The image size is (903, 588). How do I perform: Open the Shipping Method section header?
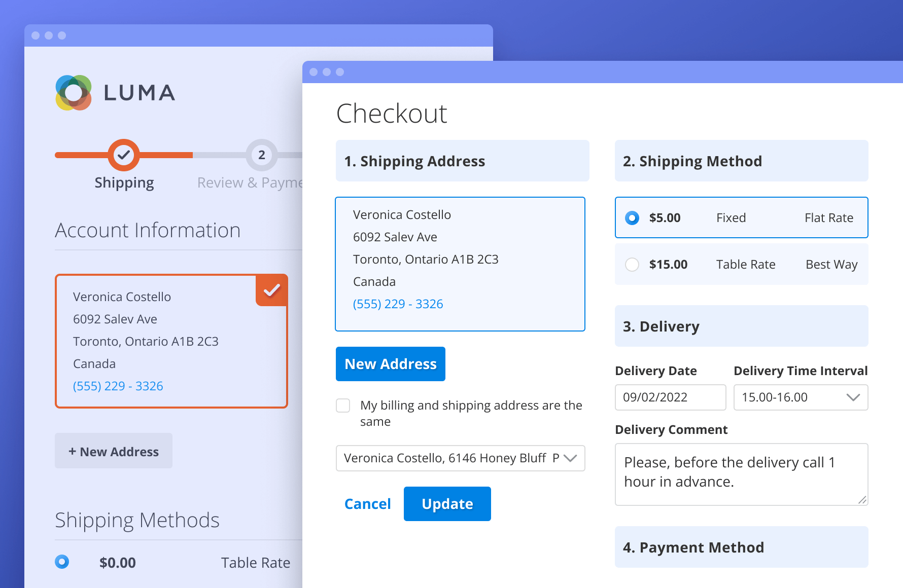[x=741, y=161]
